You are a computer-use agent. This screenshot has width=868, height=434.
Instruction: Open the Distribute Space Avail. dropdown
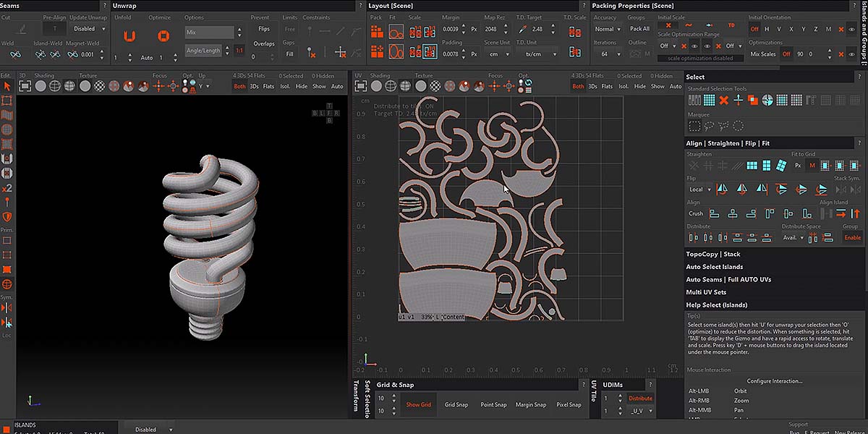(x=794, y=237)
